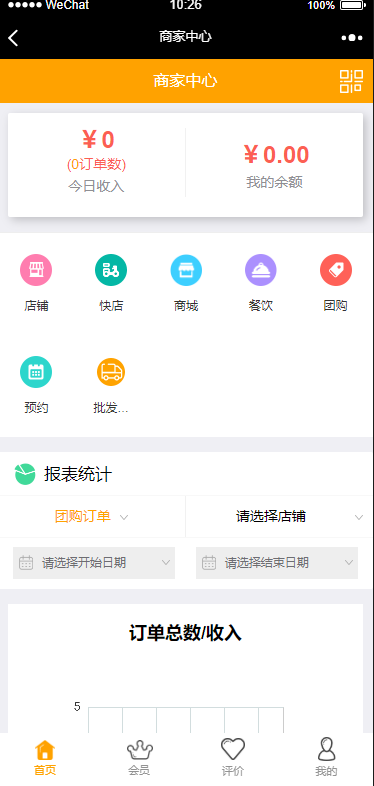Open the blue 商城 mall icon
The width and height of the screenshot is (374, 786).
click(x=186, y=270)
